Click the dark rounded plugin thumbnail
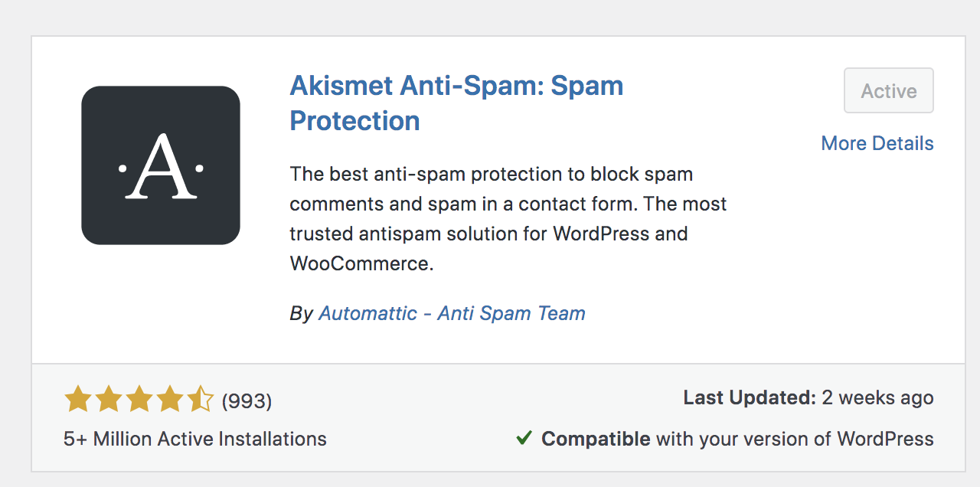The width and height of the screenshot is (980, 487). [x=160, y=165]
